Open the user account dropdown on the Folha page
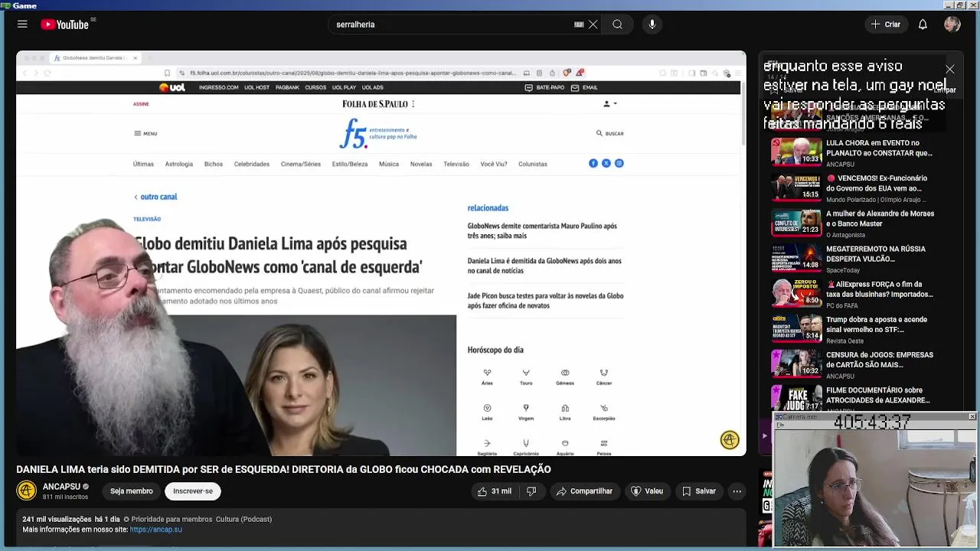 (610, 103)
